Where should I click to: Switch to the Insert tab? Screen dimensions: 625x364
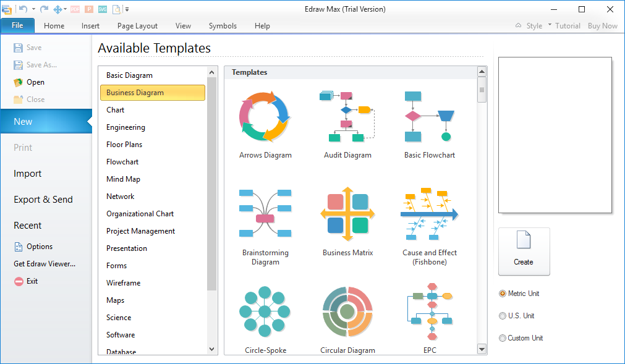(90, 26)
